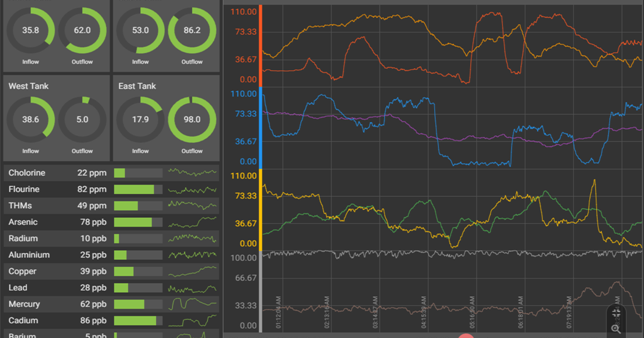Screen dimensions: 644x338
Task: Select the Mercury row label
Action: point(24,304)
